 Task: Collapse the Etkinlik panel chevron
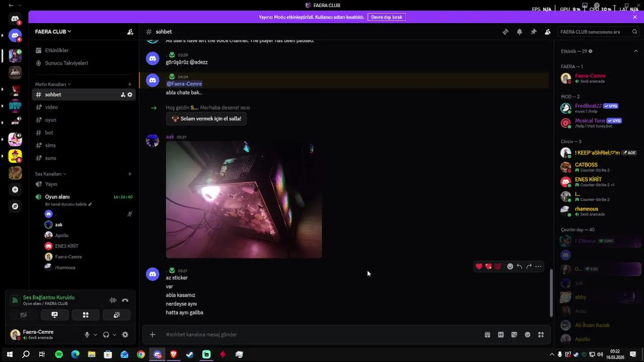tap(636, 51)
